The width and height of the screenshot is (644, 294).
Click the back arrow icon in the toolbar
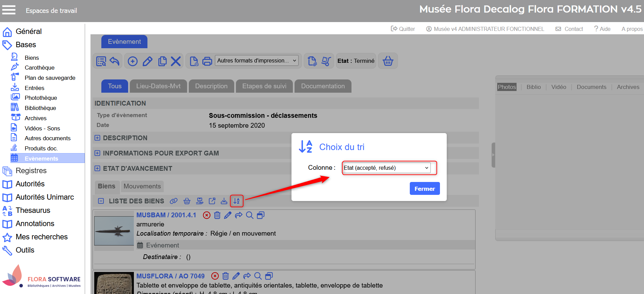[115, 61]
